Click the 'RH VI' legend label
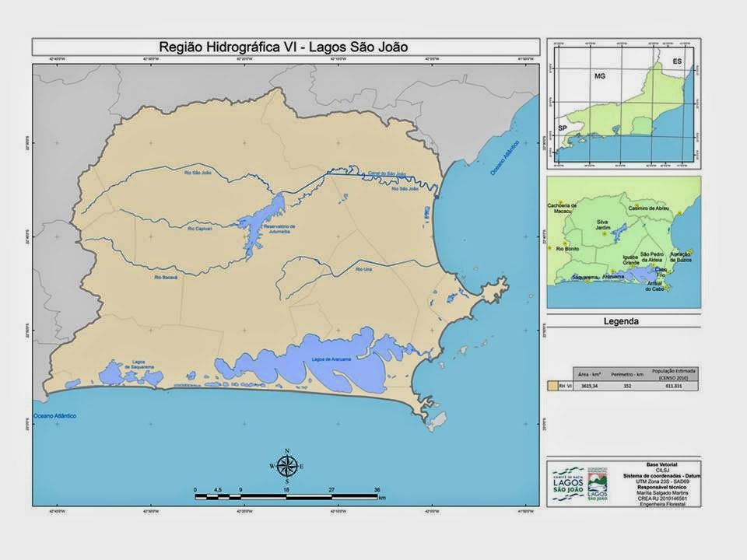Screen dimensions: 747x560 coord(565,386)
